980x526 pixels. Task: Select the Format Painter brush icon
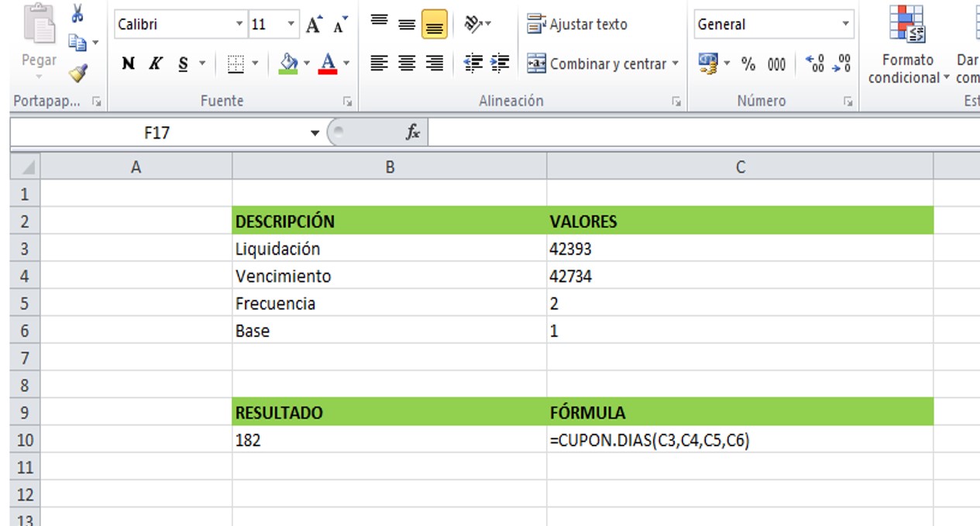pos(77,73)
